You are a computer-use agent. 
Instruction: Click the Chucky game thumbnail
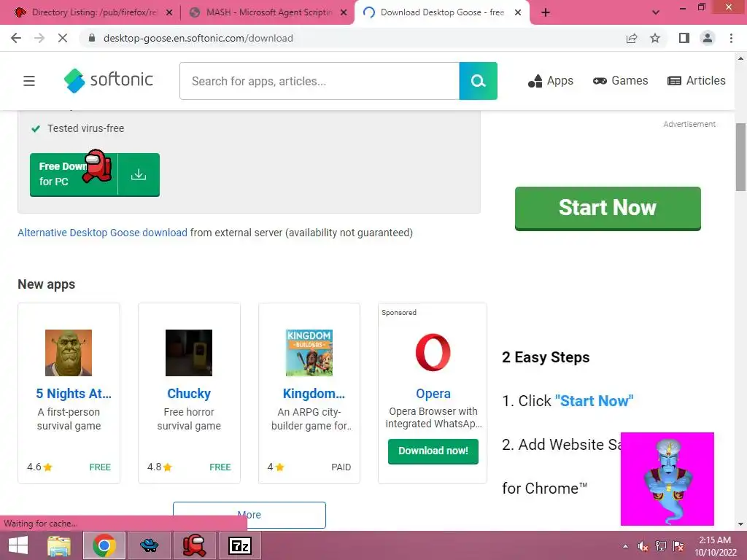pyautogui.click(x=189, y=353)
